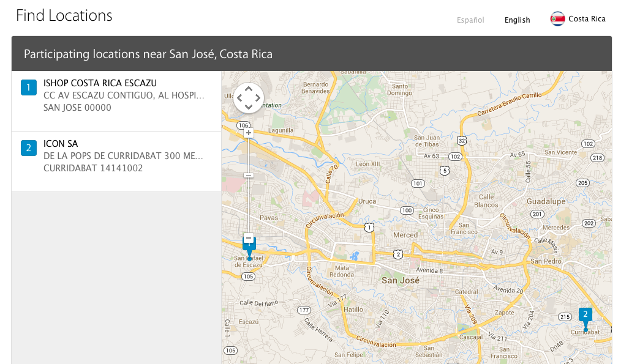The width and height of the screenshot is (629, 364).
Task: Open the Costa Rica flag icon
Action: 557,19
